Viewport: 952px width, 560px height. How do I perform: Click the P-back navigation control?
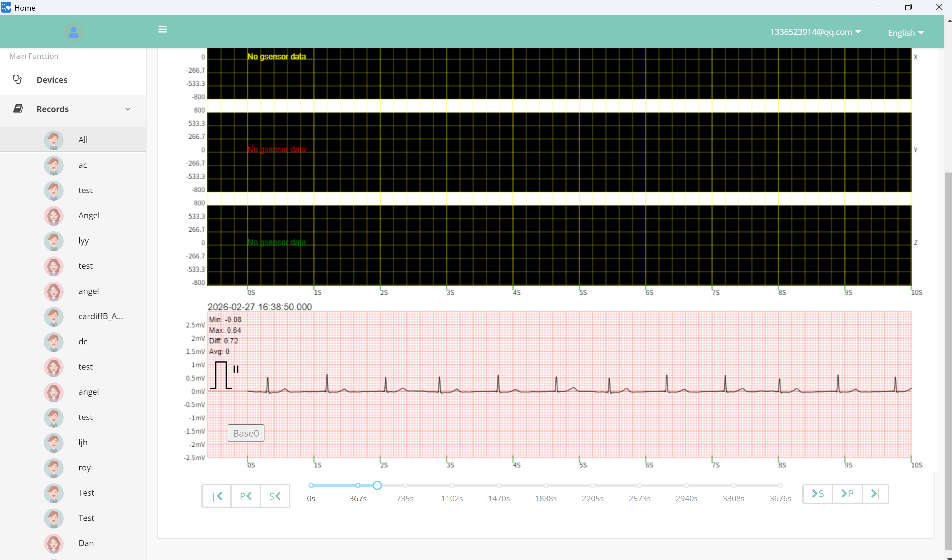[246, 496]
